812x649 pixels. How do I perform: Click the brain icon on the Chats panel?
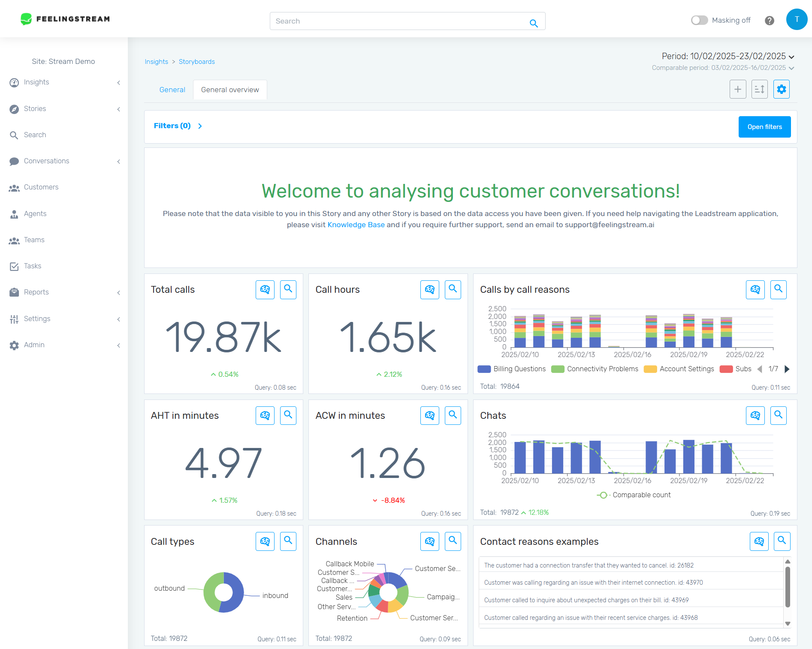point(755,415)
